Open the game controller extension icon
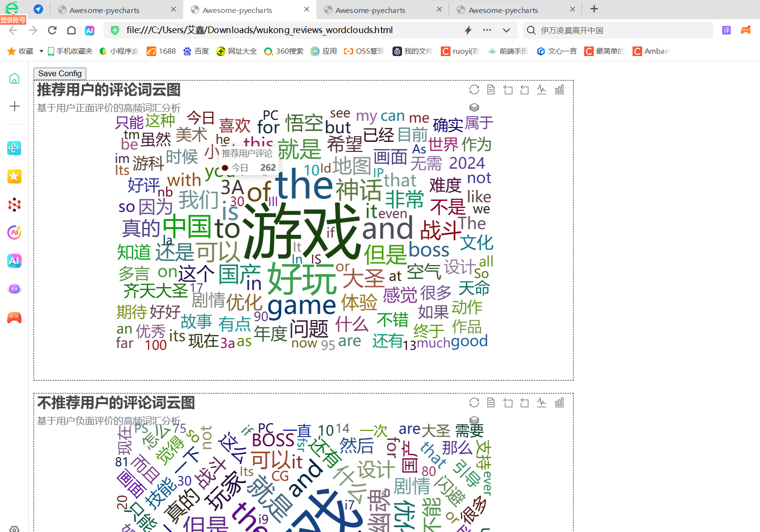 coord(746,30)
